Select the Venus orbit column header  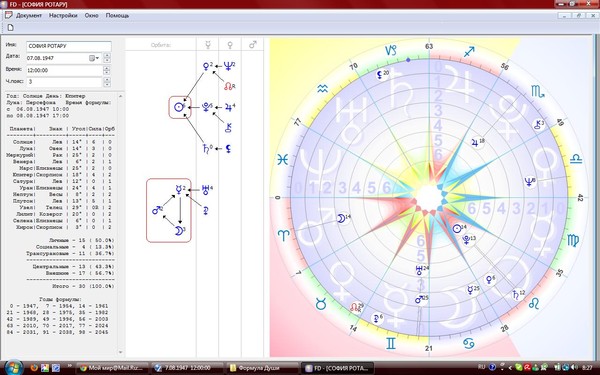[230, 45]
